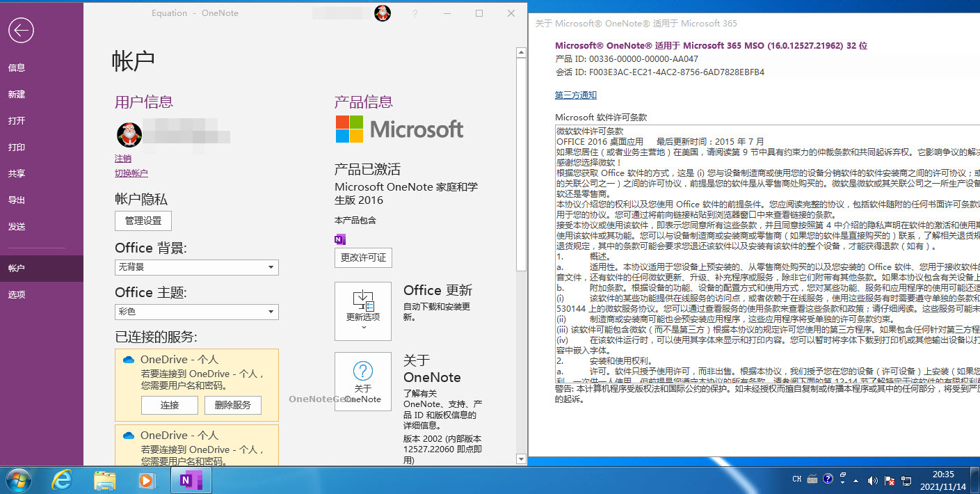Open 管理设置 privacy button
Screen dimensions: 980x494
click(x=143, y=221)
